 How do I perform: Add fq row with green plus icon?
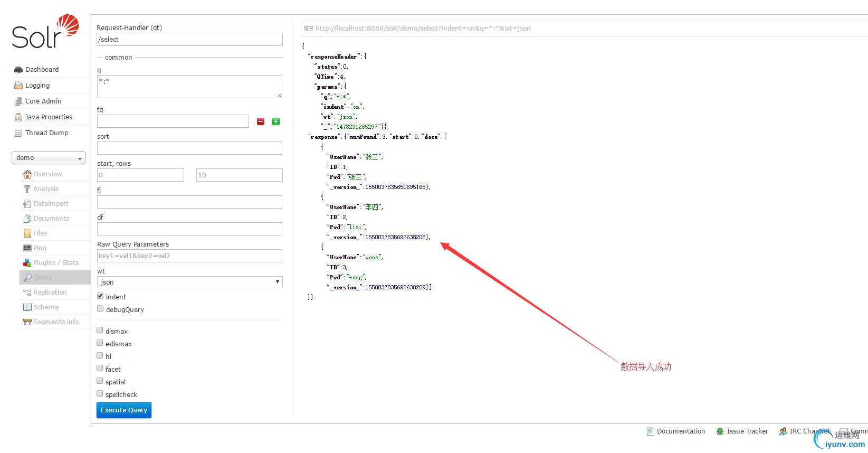click(x=276, y=121)
